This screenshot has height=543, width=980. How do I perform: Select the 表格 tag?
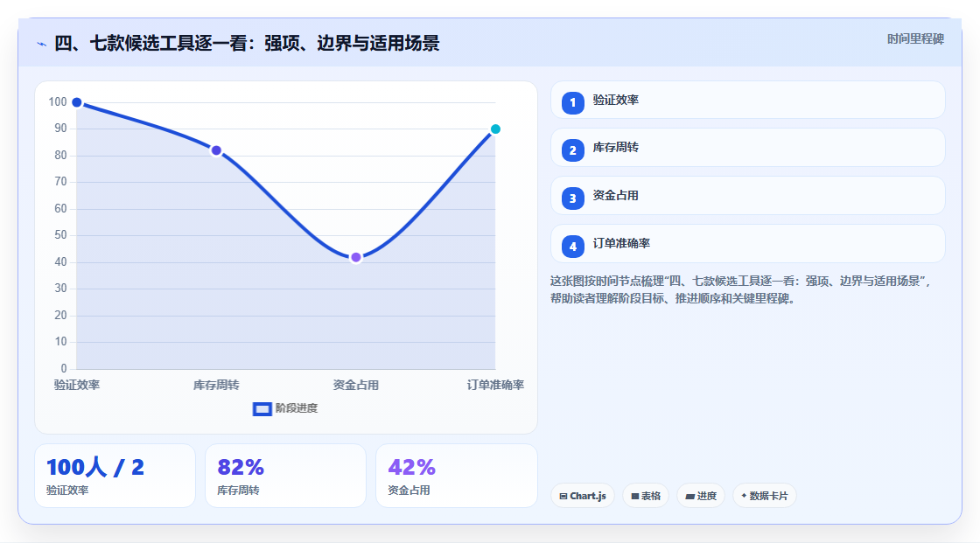(646, 496)
